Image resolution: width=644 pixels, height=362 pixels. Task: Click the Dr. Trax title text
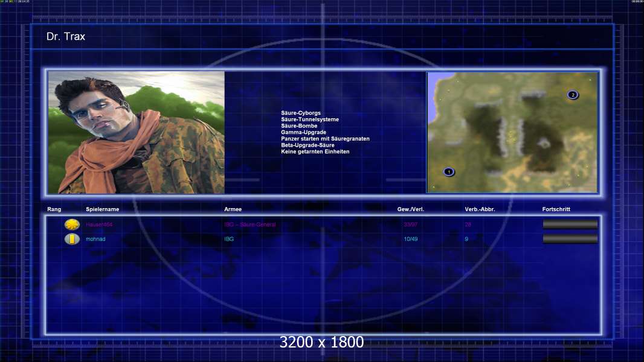[x=66, y=36]
